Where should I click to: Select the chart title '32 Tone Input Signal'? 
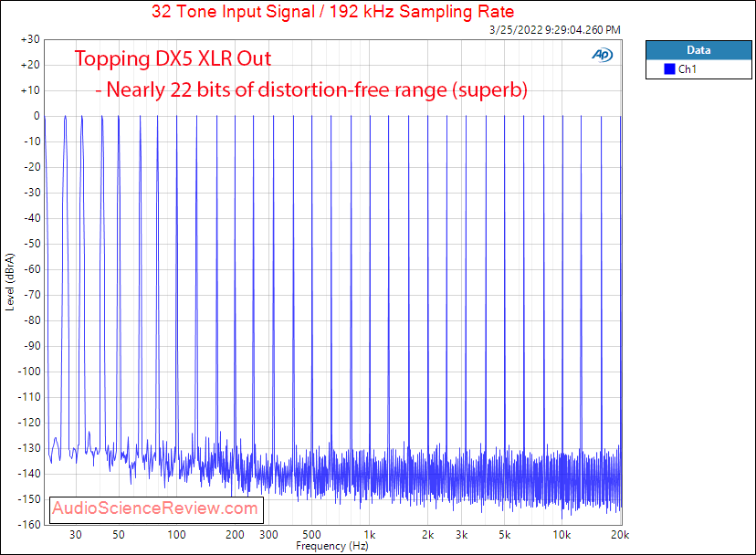point(233,11)
